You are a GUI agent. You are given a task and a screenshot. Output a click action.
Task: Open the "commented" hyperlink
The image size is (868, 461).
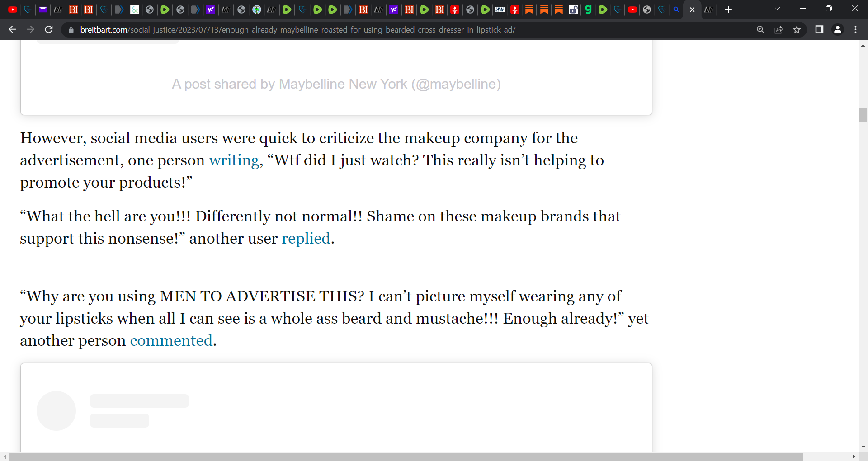[171, 341]
